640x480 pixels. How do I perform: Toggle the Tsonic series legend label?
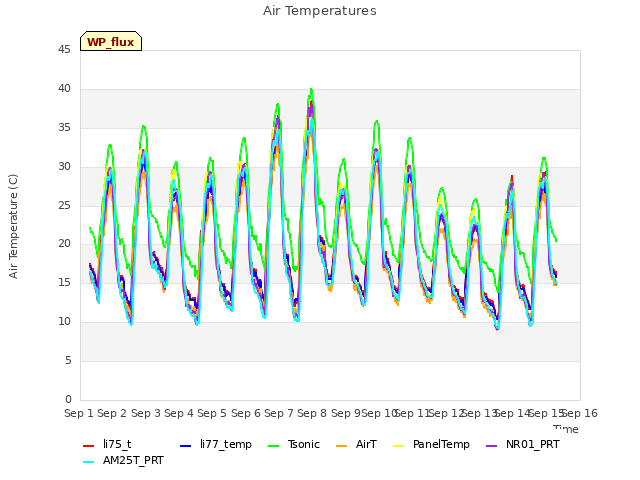[304, 444]
